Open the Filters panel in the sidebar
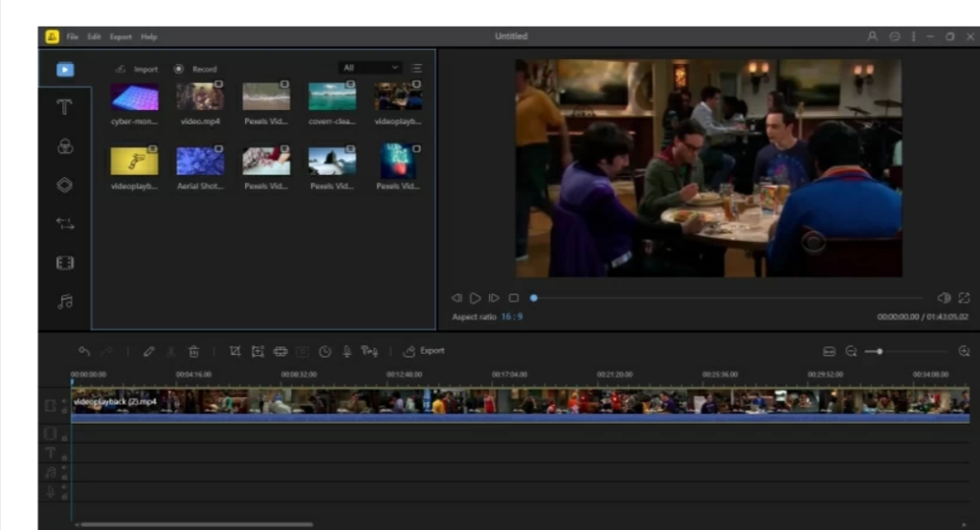980x530 pixels. [65, 146]
